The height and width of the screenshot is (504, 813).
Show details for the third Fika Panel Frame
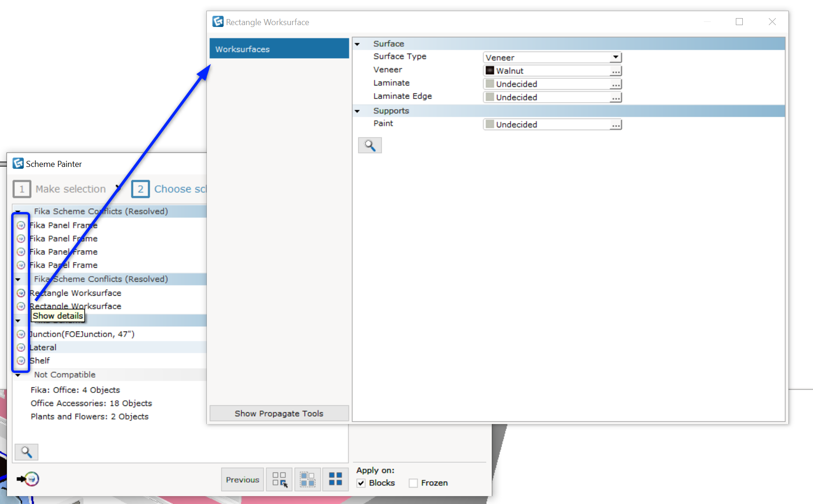click(x=21, y=252)
